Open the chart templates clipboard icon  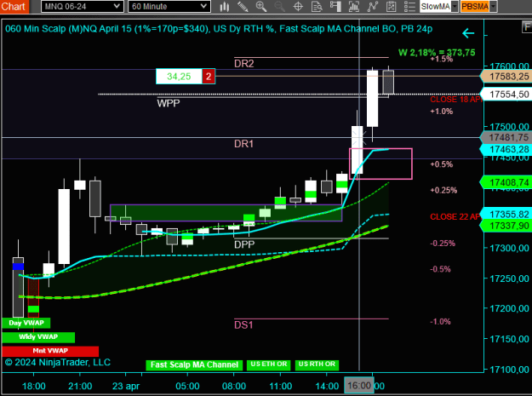[x=392, y=7]
